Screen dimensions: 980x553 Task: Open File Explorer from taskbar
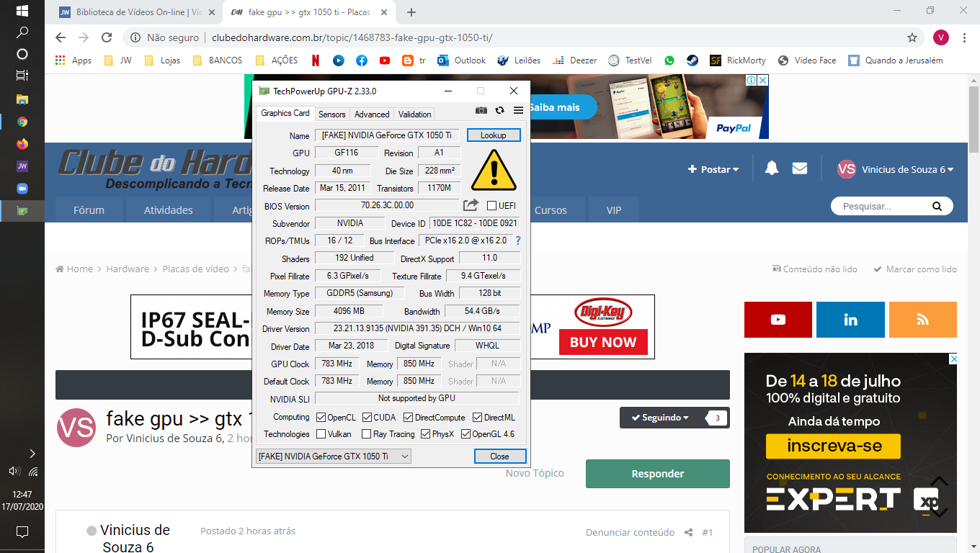tap(22, 99)
